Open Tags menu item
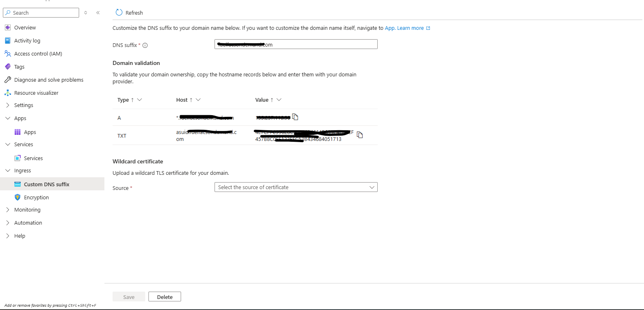The width and height of the screenshot is (644, 310). (19, 67)
